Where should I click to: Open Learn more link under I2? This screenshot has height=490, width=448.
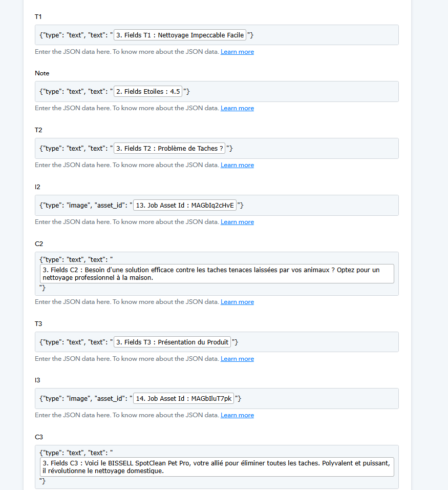[x=237, y=222]
